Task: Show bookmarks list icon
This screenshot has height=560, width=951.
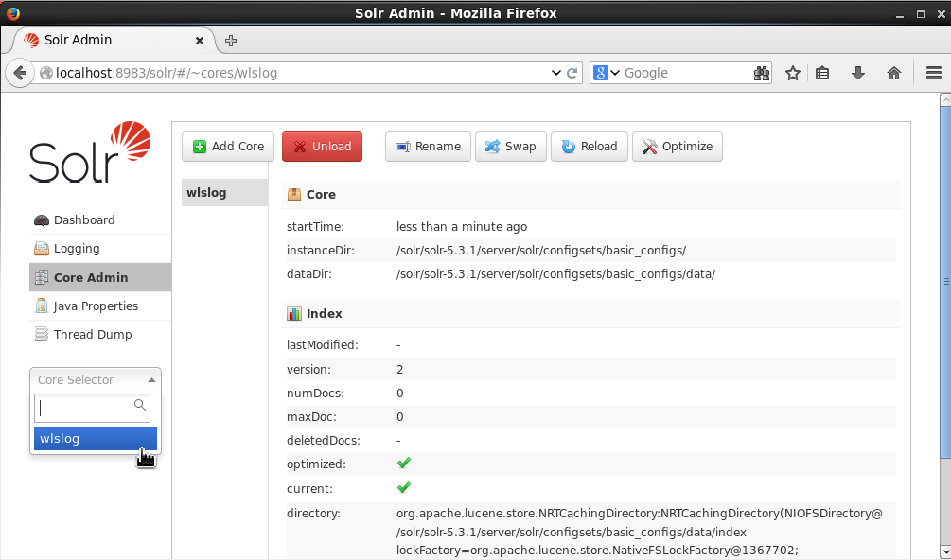Action: click(822, 74)
